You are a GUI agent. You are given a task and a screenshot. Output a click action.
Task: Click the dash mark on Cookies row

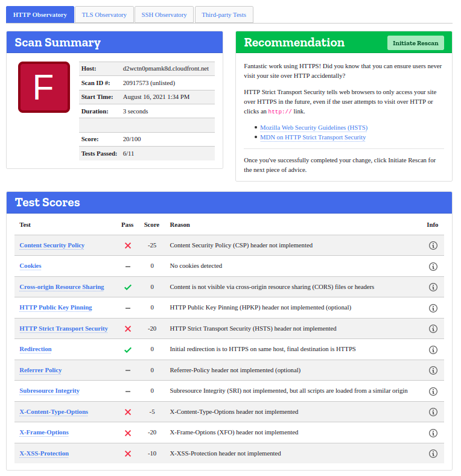coord(128,267)
